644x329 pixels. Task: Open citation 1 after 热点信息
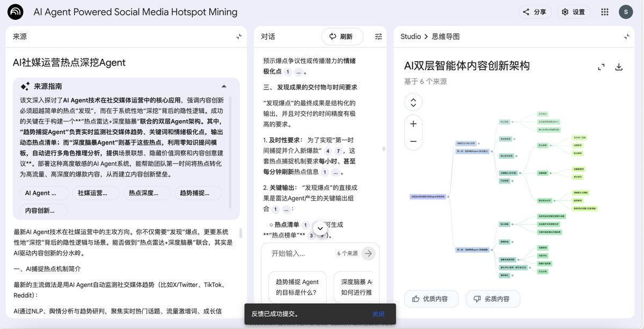(325, 173)
